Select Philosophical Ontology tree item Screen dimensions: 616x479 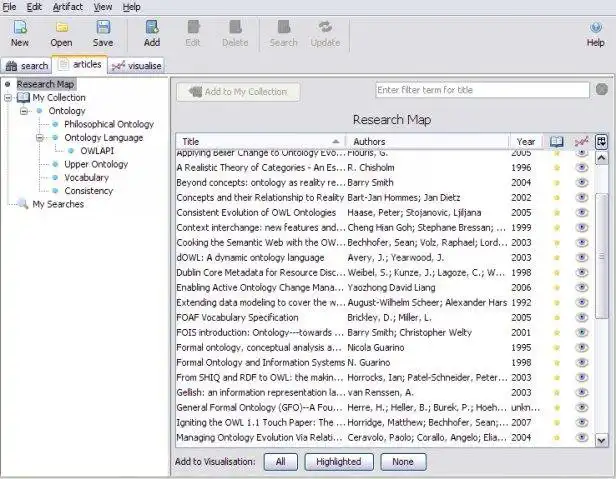pyautogui.click(x=109, y=124)
